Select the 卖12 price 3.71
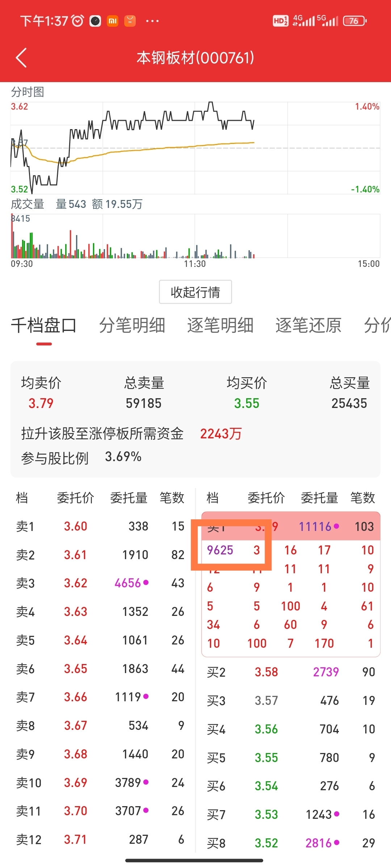Image resolution: width=391 pixels, height=868 pixels. pyautogui.click(x=76, y=839)
